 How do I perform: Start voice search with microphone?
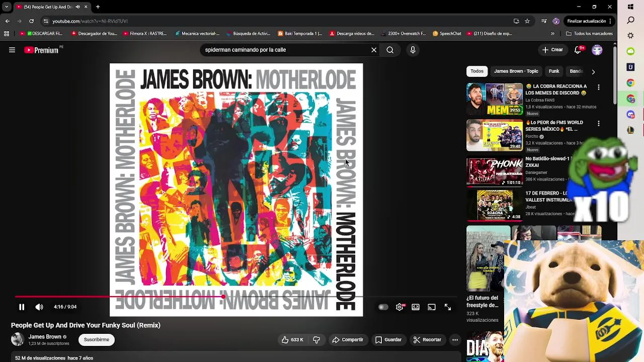click(413, 50)
